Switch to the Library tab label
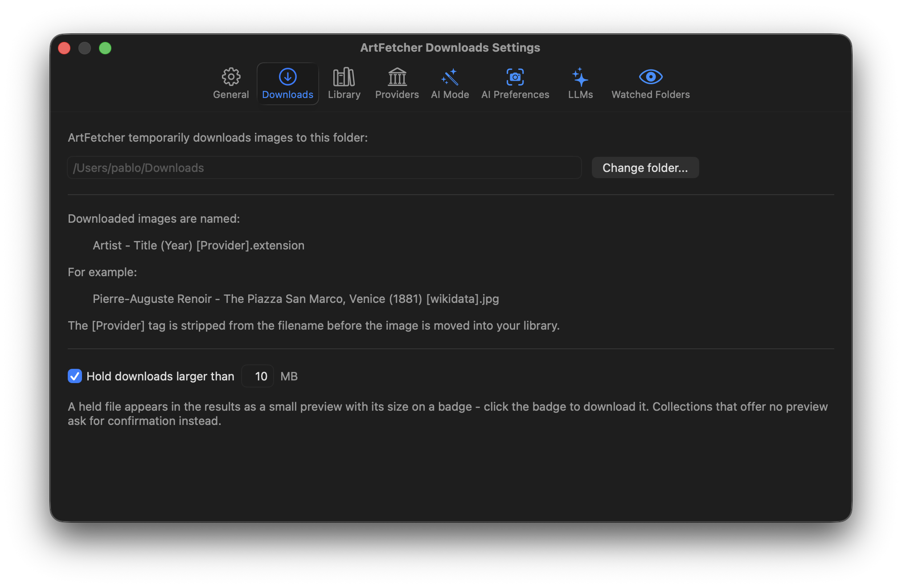This screenshot has height=588, width=902. (344, 94)
